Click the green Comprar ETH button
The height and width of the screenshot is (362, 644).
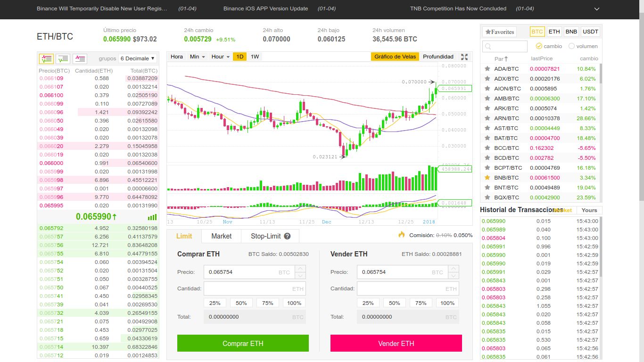point(243,343)
